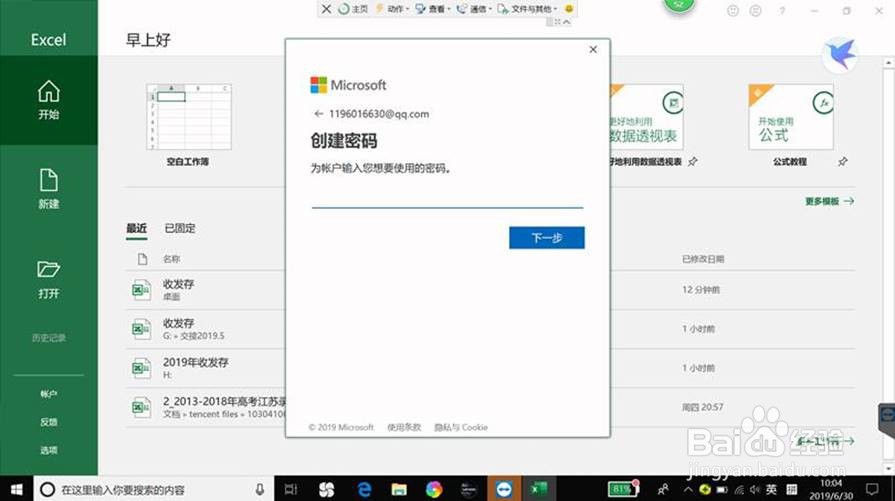The height and width of the screenshot is (501, 895).
Task: Sort by 已修改日期 column header
Action: [703, 259]
